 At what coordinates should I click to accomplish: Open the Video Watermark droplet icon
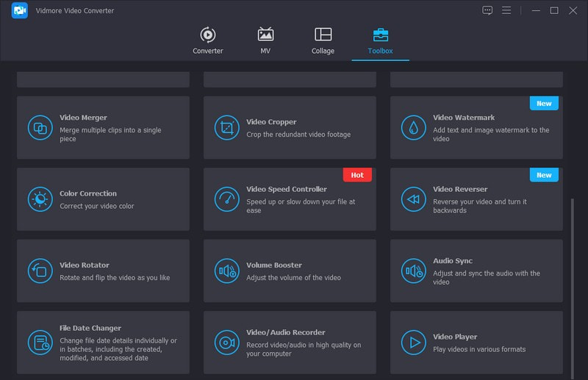coord(413,128)
